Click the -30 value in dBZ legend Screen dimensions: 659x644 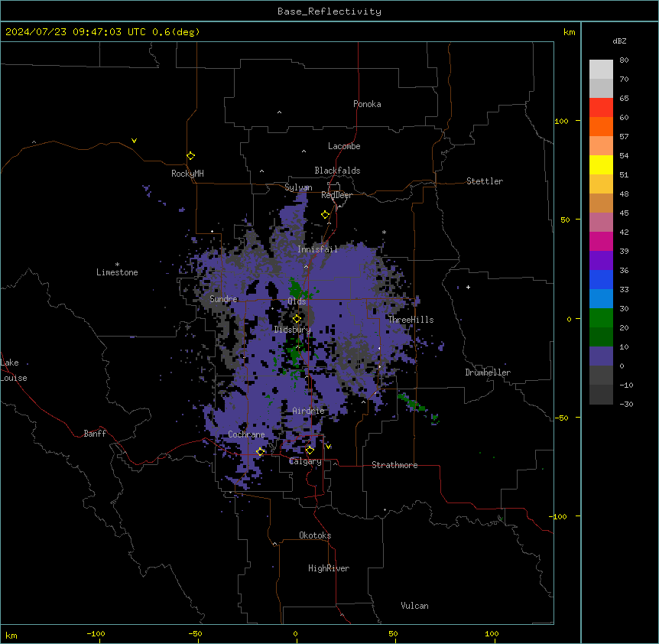[x=626, y=404]
